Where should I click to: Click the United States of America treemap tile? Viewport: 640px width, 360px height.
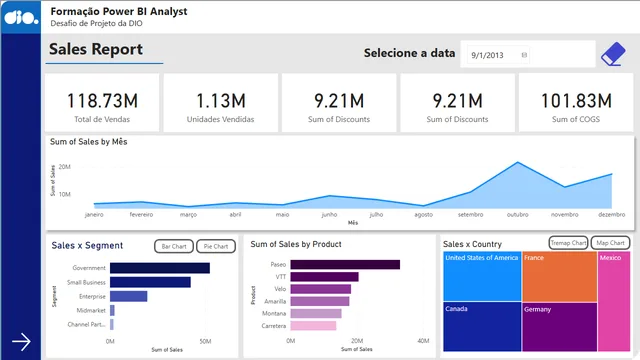[482, 276]
